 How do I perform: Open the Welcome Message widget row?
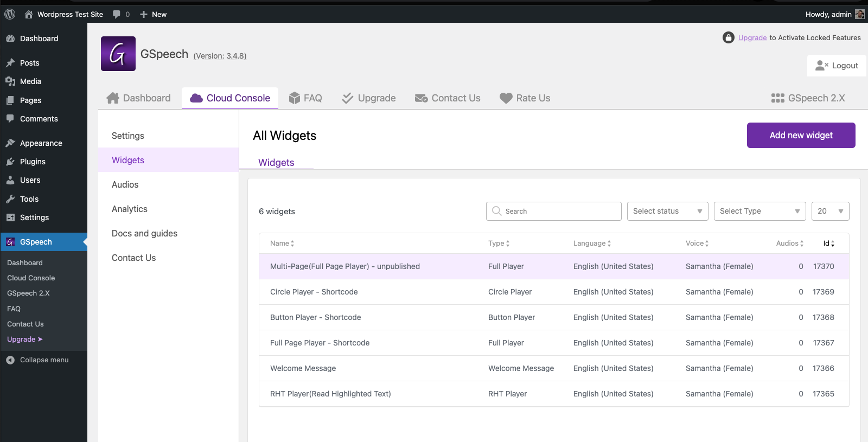(554, 368)
